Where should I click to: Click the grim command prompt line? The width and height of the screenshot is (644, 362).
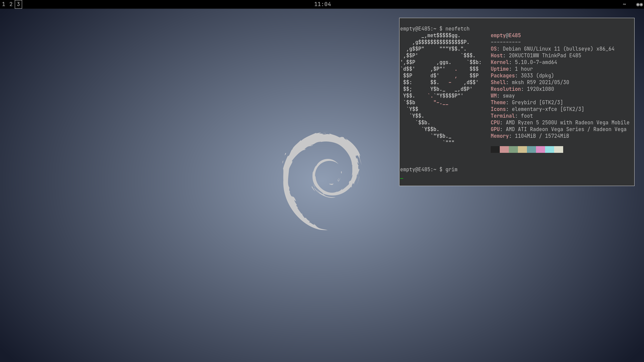pyautogui.click(x=429, y=169)
